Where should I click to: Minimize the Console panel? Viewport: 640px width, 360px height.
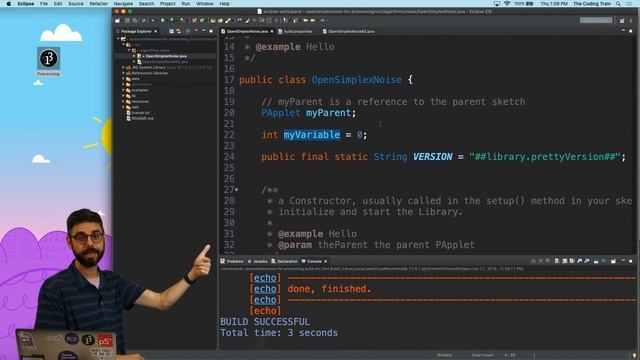point(623,260)
